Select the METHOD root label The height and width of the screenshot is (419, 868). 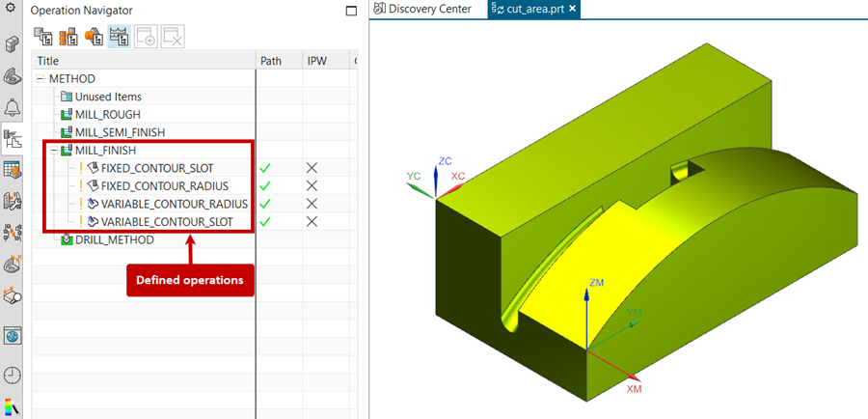72,79
